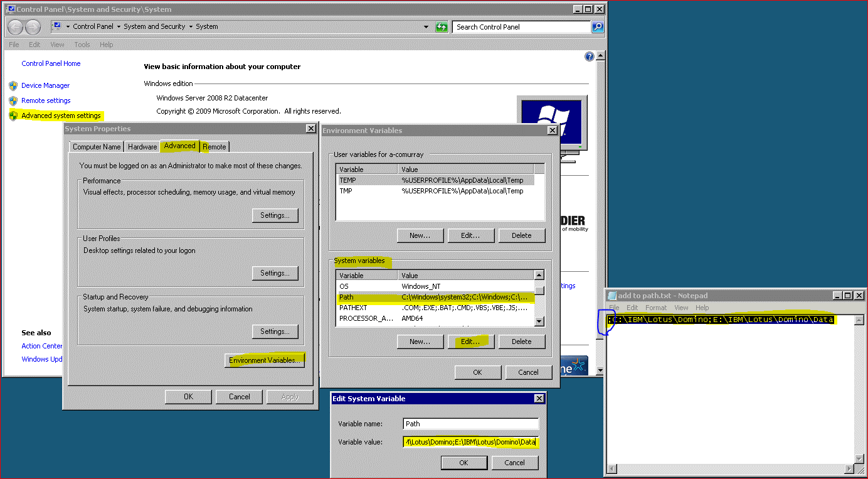This screenshot has height=479, width=868.
Task: Open the Action Center link under See also
Action: pos(42,346)
